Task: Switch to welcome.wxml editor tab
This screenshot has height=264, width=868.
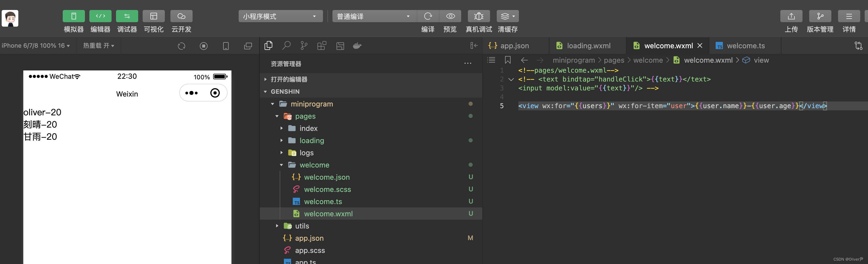Action: pyautogui.click(x=668, y=45)
